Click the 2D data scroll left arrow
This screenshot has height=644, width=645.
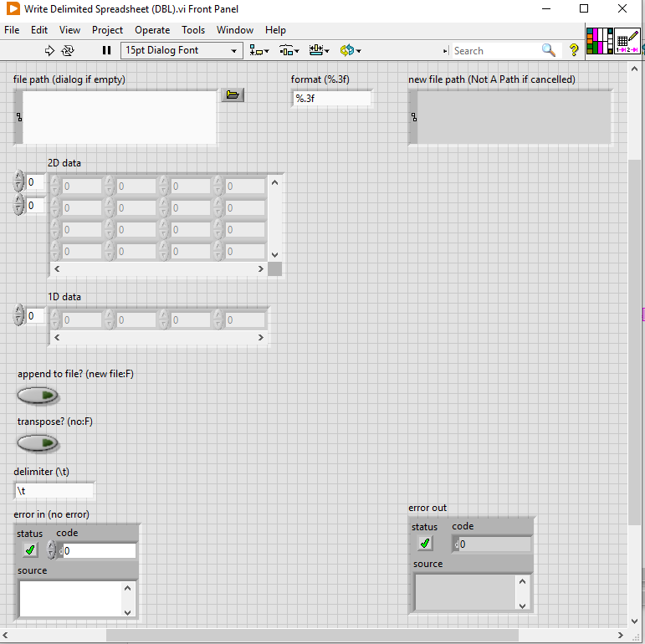pyautogui.click(x=57, y=269)
